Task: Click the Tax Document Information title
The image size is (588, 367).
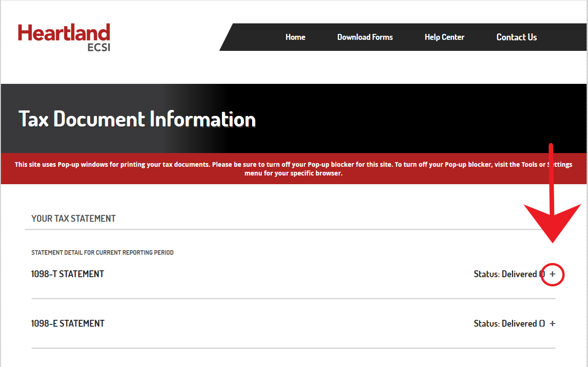Action: [137, 119]
